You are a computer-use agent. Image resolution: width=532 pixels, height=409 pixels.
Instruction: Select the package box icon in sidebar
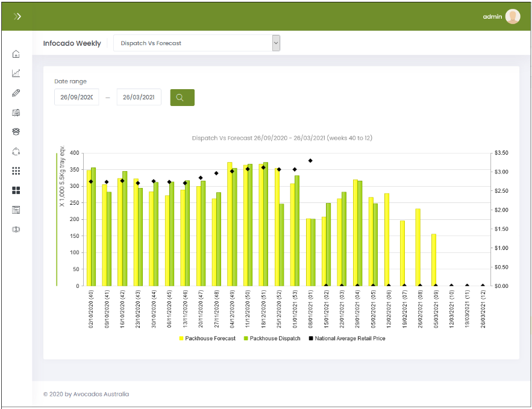click(16, 132)
